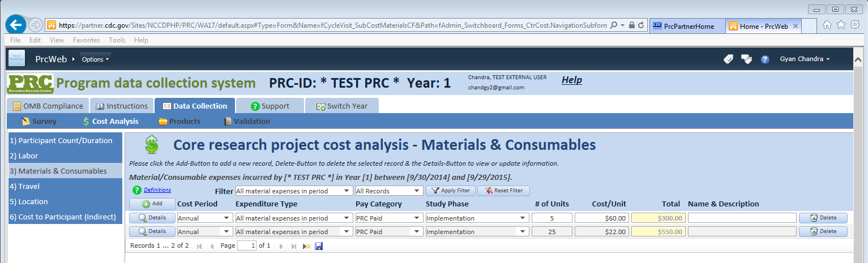Switch to the Support tab
This screenshot has height=263, width=868.
[x=270, y=106]
